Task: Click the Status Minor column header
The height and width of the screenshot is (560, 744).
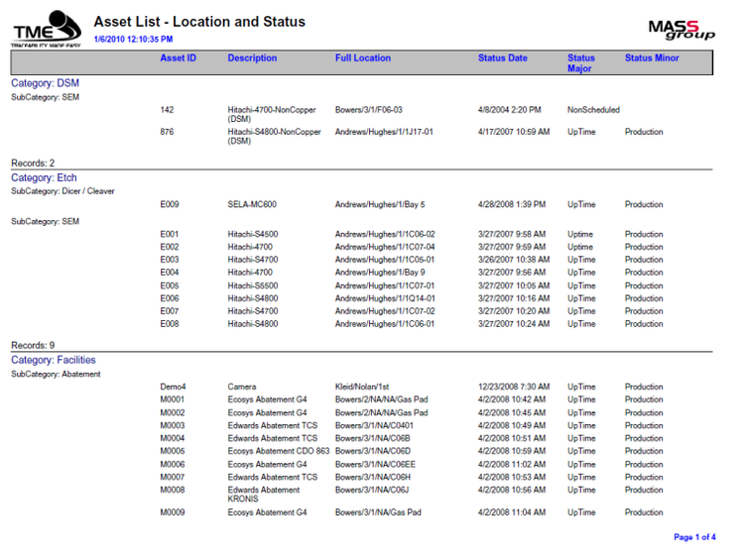Action: pyautogui.click(x=652, y=57)
